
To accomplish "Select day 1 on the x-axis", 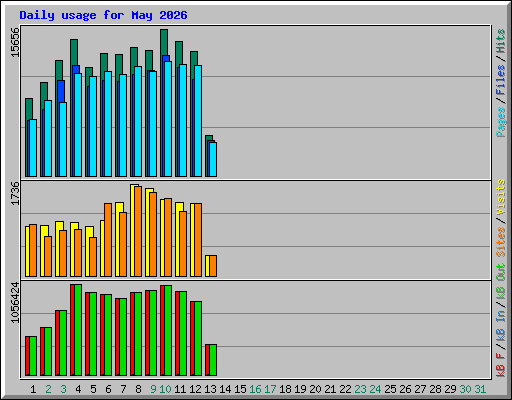I will coord(33,389).
